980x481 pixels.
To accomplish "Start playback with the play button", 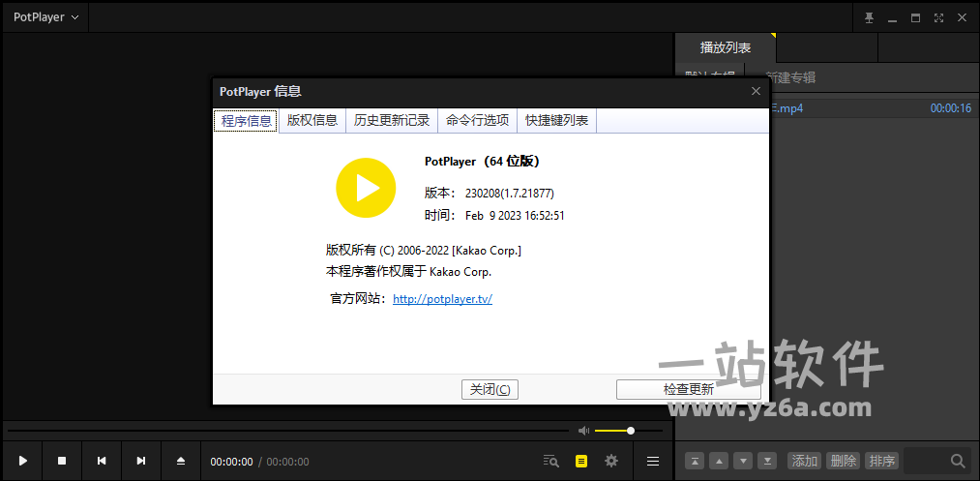I will pos(23,461).
